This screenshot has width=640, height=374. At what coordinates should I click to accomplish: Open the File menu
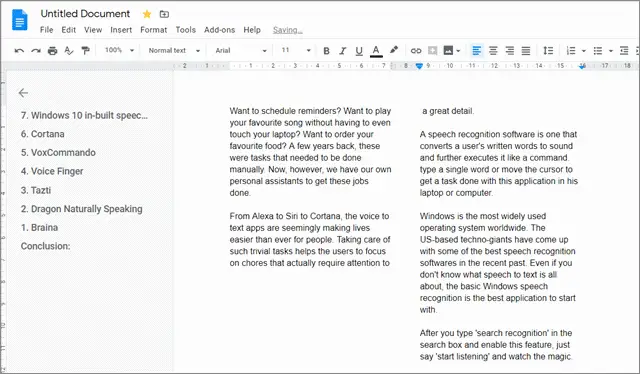pos(47,30)
